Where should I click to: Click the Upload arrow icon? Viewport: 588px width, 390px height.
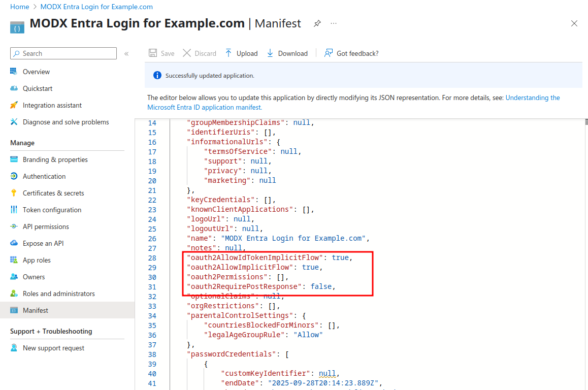228,53
